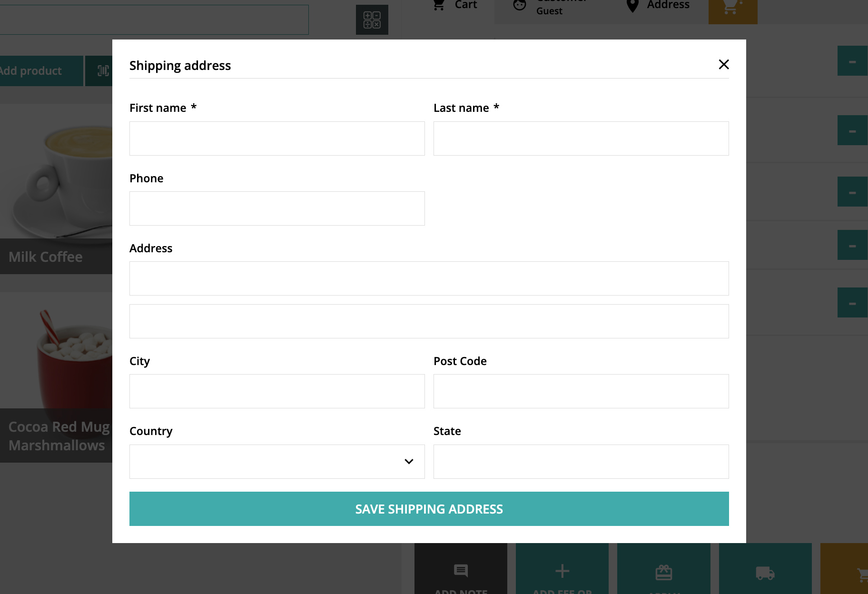Select the Phone input field
This screenshot has height=594, width=868.
[277, 208]
